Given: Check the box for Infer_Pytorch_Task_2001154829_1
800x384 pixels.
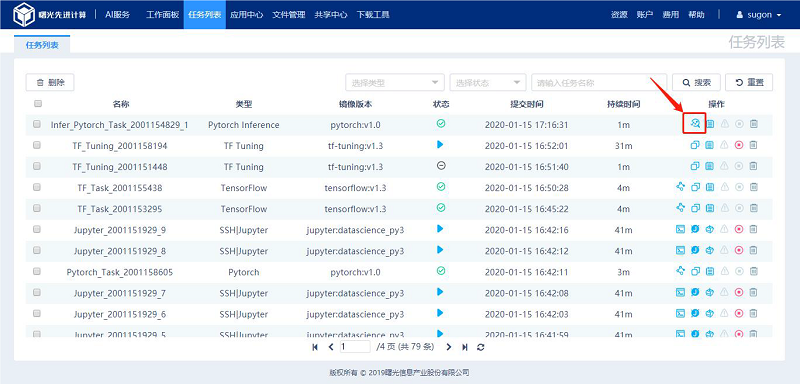Looking at the screenshot, I should (37, 124).
